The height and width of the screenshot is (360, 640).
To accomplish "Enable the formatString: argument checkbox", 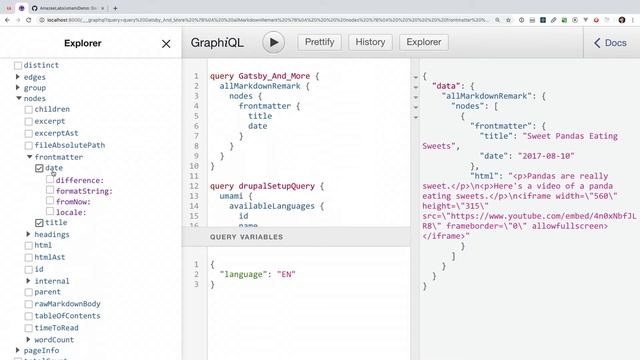I will click(50, 190).
